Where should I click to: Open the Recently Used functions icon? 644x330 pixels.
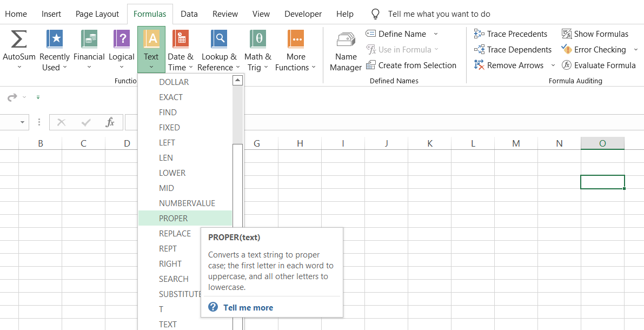55,40
